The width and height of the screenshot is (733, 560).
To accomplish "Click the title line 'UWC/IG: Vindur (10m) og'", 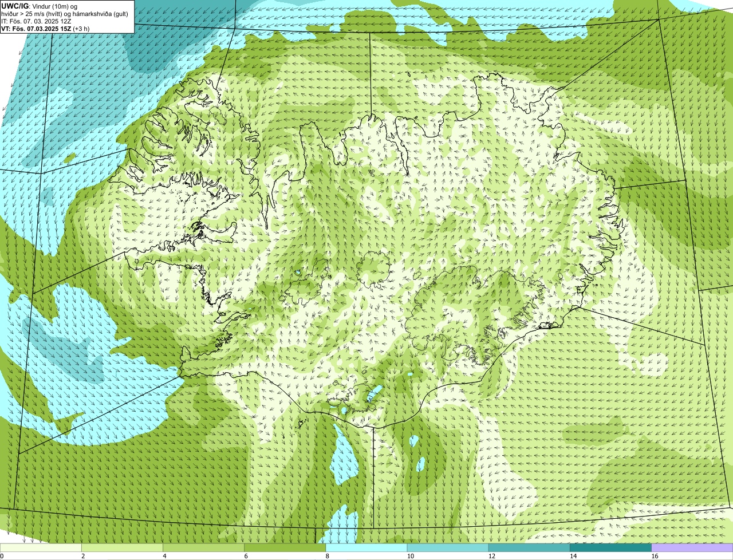I will tap(39, 6).
